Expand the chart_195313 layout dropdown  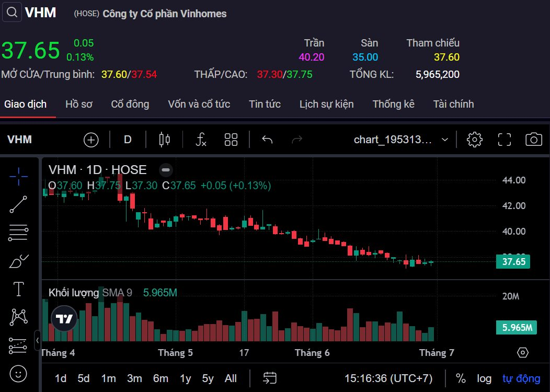tap(444, 140)
